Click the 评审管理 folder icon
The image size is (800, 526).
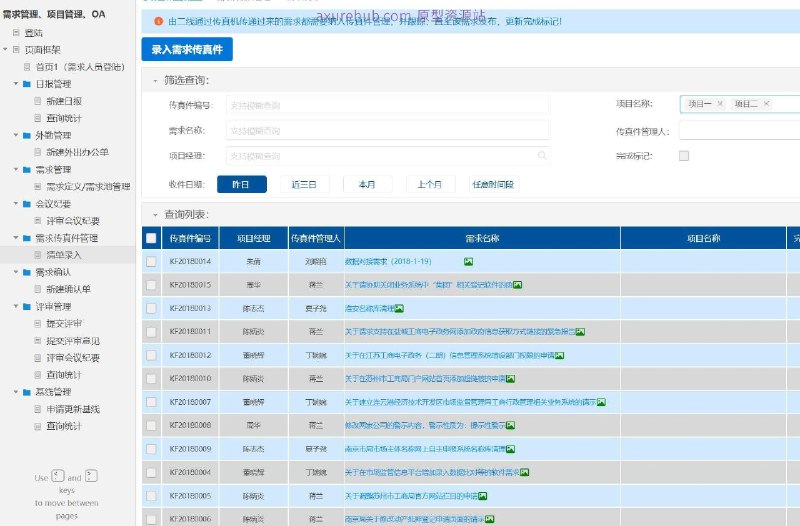click(x=27, y=306)
